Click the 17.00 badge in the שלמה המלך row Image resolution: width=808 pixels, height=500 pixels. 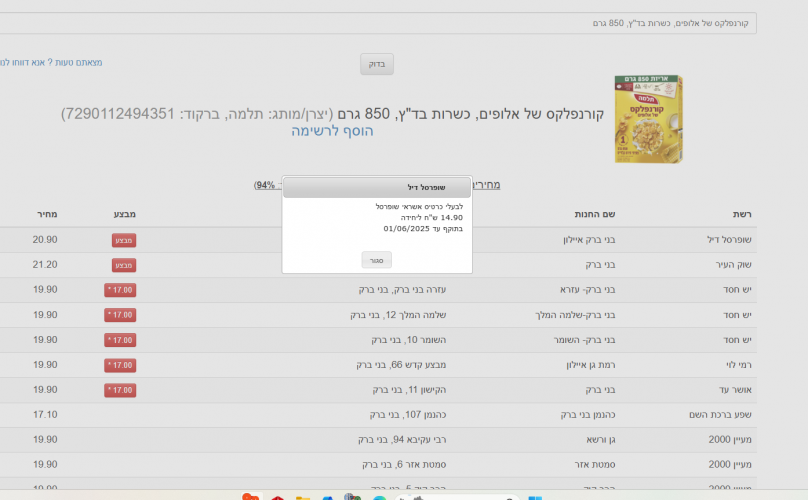pyautogui.click(x=120, y=315)
